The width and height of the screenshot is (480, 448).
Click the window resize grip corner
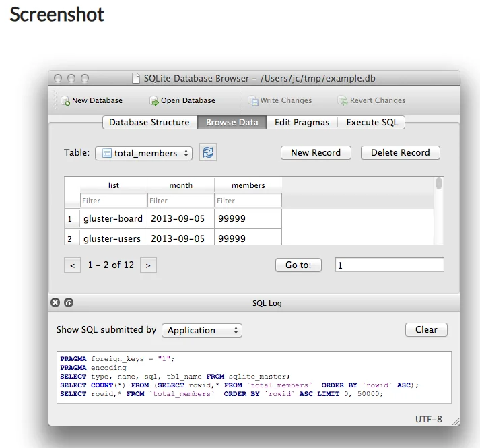click(x=456, y=422)
